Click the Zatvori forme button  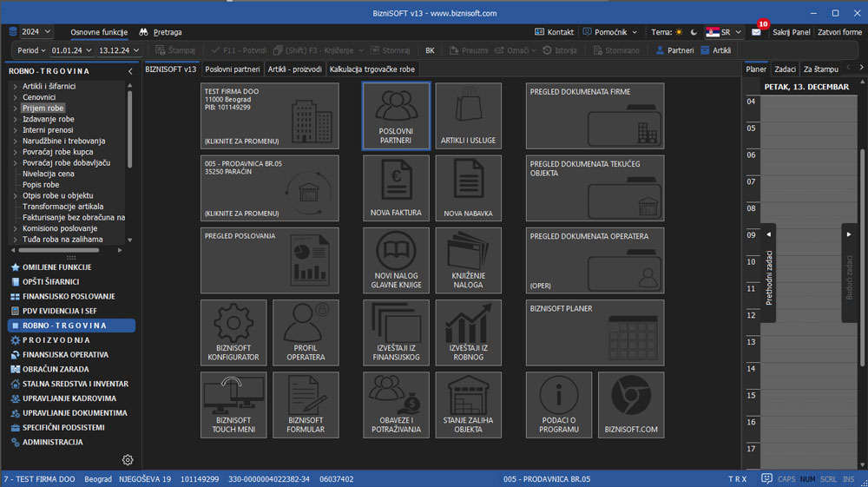tap(839, 32)
